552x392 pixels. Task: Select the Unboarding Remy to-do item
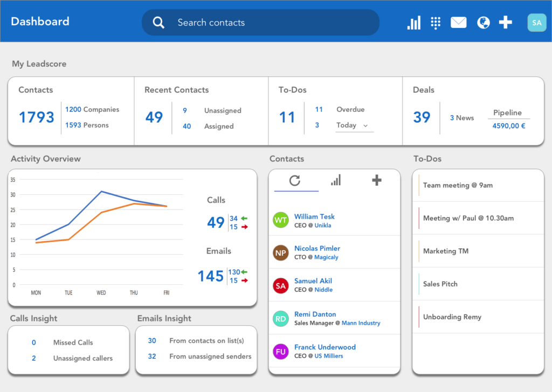point(452,317)
